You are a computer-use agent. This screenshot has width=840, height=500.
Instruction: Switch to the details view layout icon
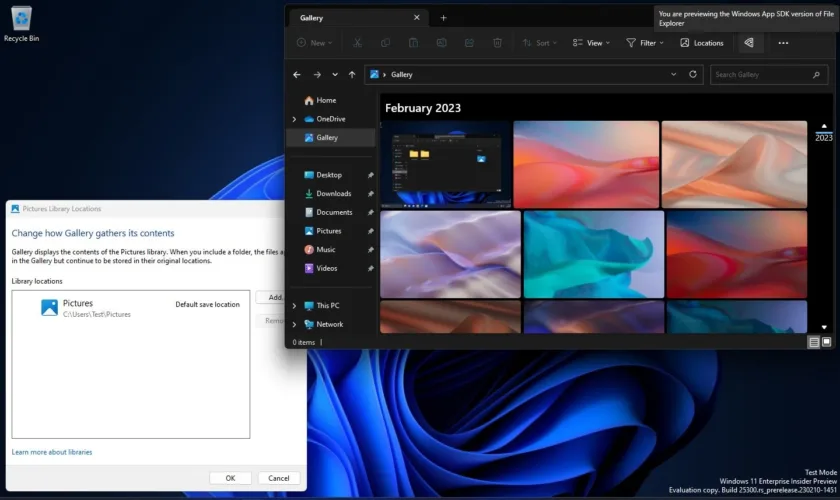click(x=813, y=342)
